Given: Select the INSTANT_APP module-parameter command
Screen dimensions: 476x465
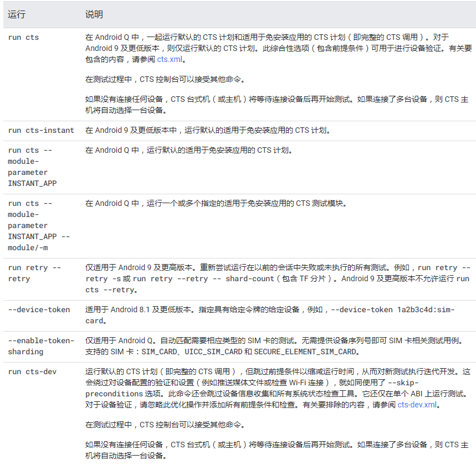Looking at the screenshot, I should (30, 166).
